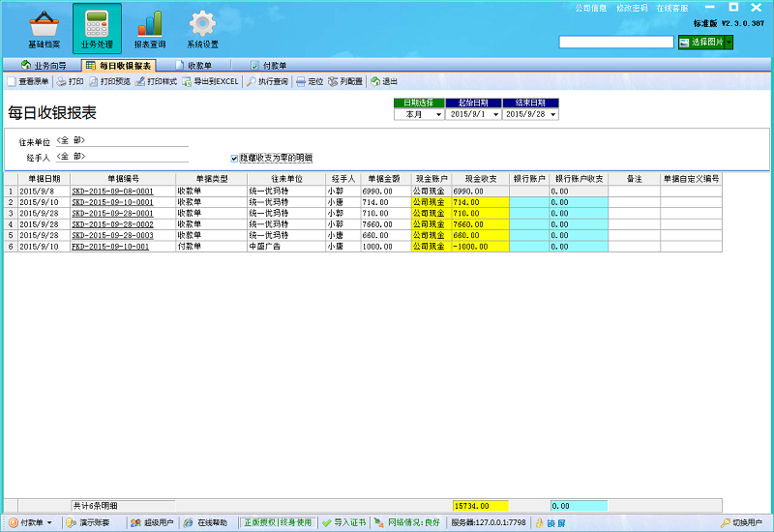Open the 报表查询 module
Image resolution: width=774 pixels, height=532 pixels.
(x=150, y=29)
